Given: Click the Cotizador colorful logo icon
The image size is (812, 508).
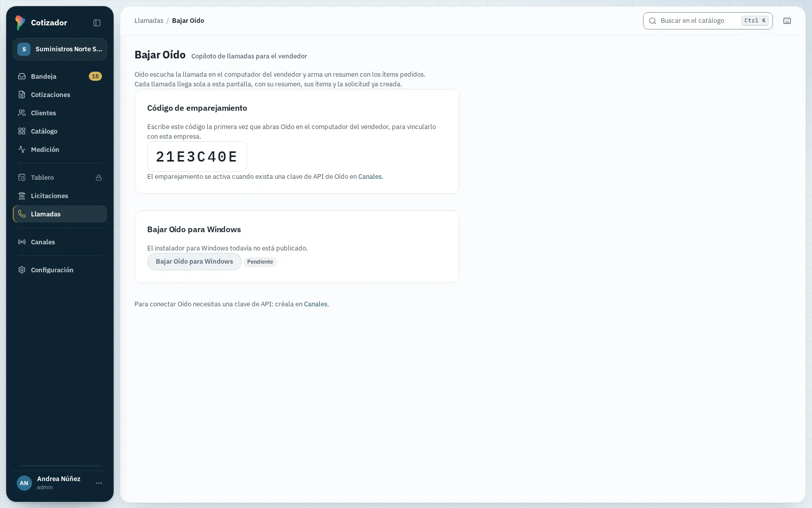Looking at the screenshot, I should point(20,22).
